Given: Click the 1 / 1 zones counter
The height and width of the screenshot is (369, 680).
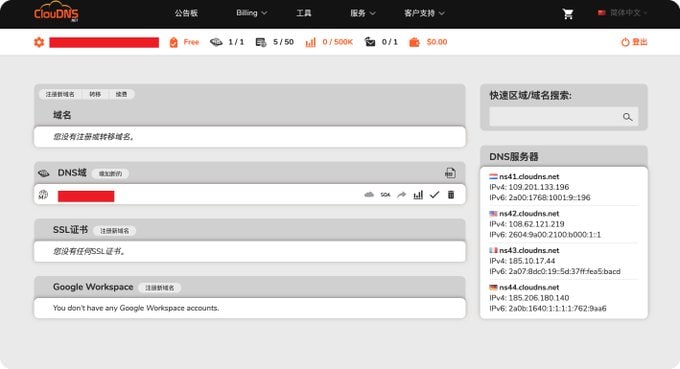Looking at the screenshot, I should tap(236, 42).
